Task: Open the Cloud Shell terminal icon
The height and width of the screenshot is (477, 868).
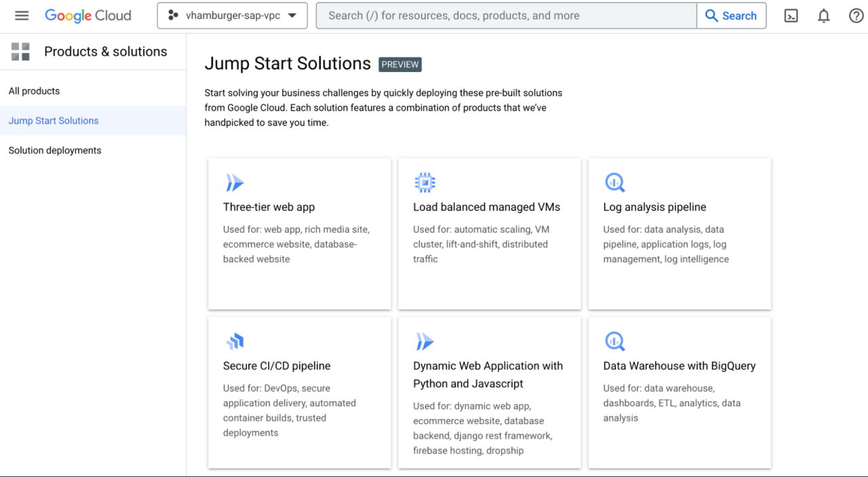Action: (791, 15)
